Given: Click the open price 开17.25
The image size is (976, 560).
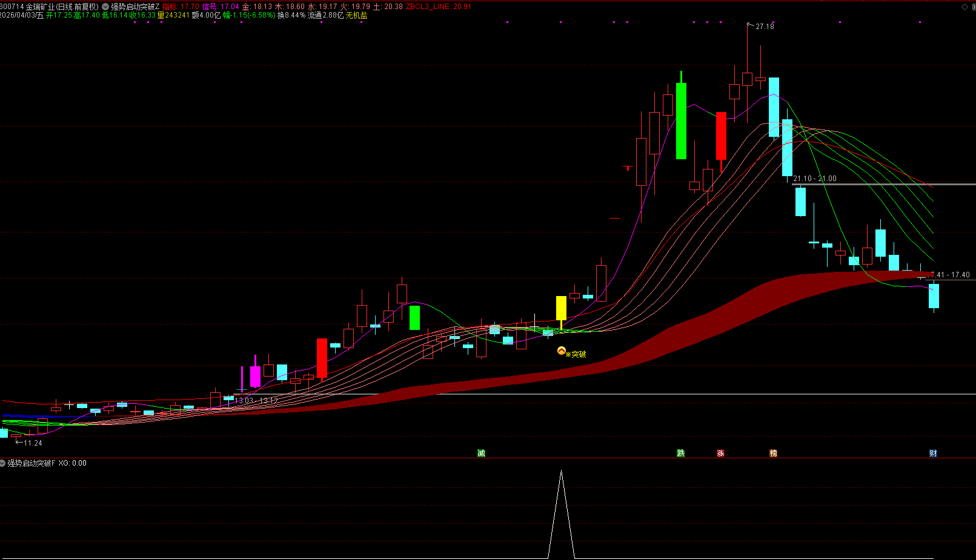Looking at the screenshot, I should [x=59, y=15].
